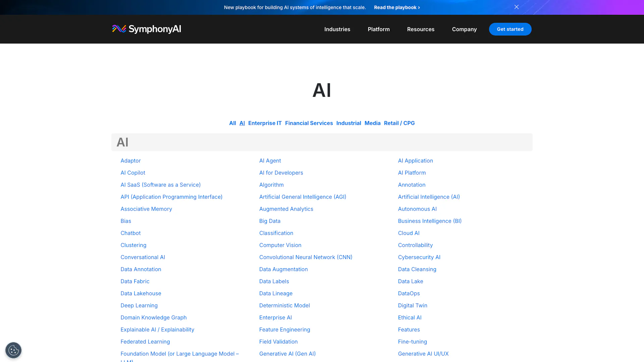The width and height of the screenshot is (644, 362).
Task: Follow the Read the playbook link
Action: [397, 7]
